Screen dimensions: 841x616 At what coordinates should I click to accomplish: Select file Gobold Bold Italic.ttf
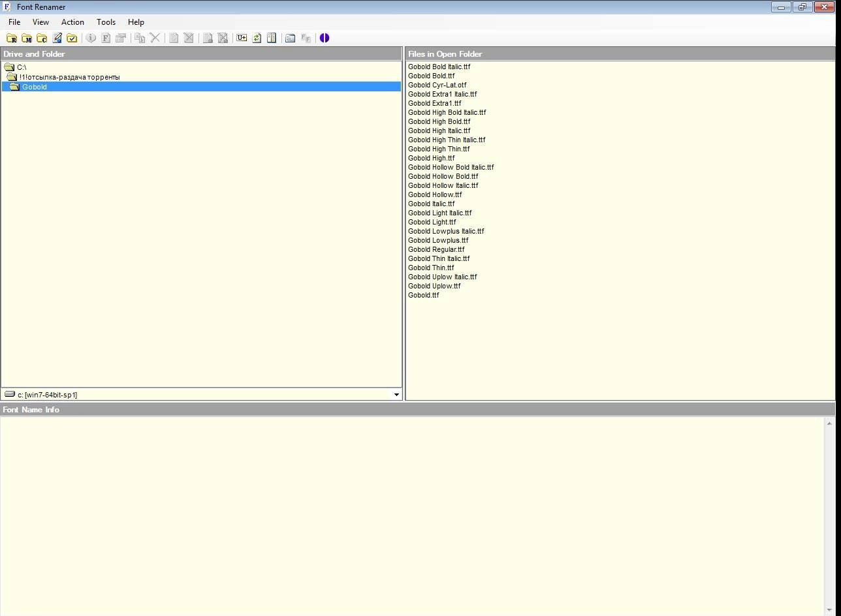tap(439, 67)
